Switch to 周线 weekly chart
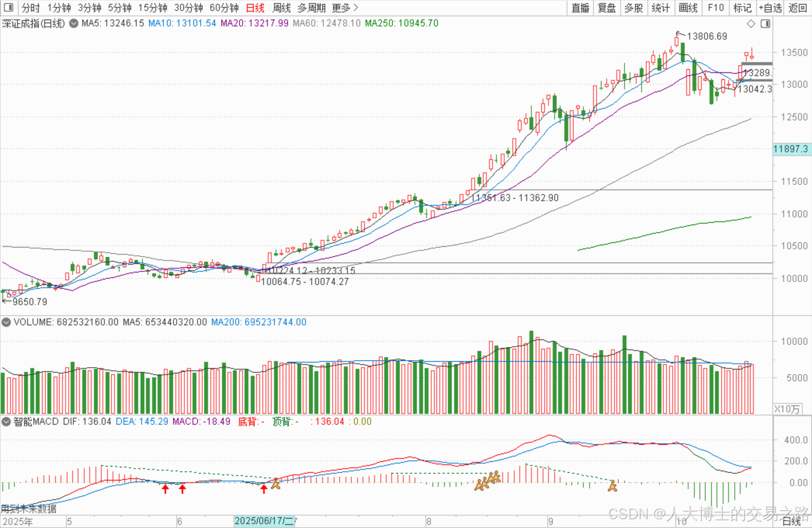Viewport: 812px width, 528px height. click(x=282, y=8)
